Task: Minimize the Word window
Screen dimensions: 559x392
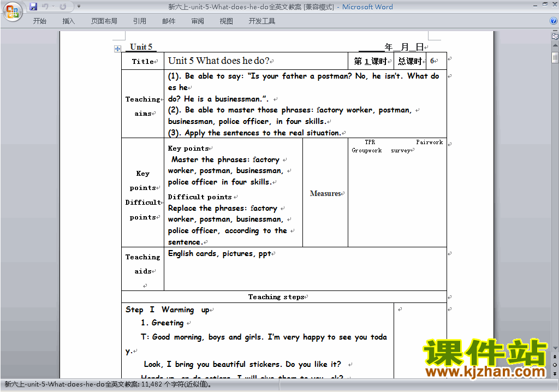Action: 535,5
